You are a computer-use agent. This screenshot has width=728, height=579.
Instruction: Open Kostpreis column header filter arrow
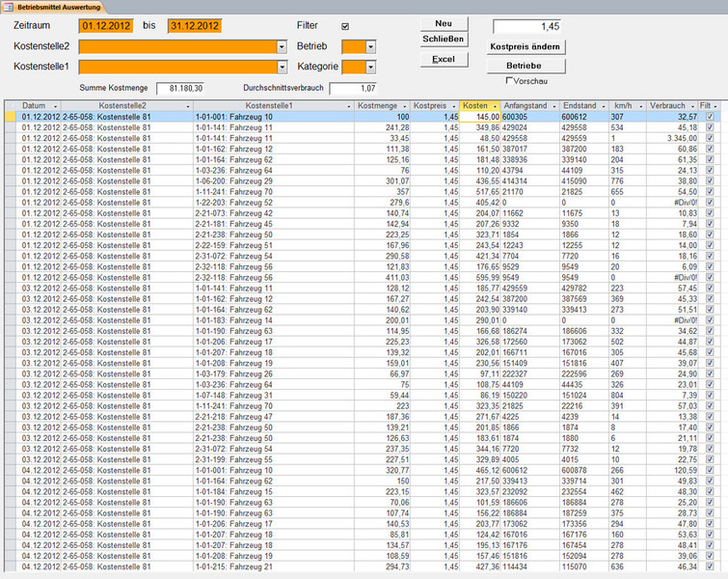[x=453, y=106]
